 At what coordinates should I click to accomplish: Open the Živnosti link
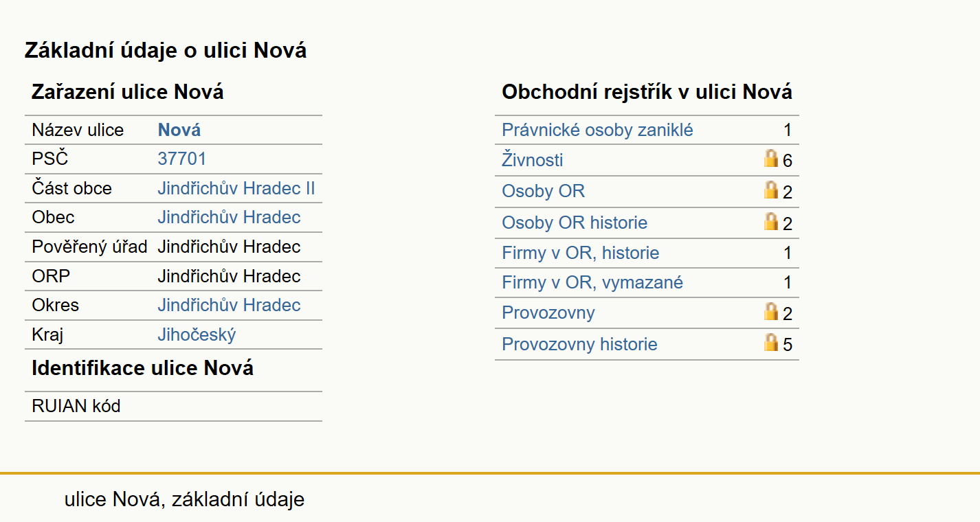pos(533,160)
